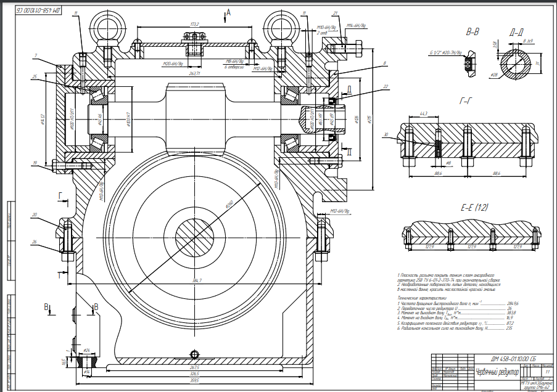Image resolution: width=557 pixels, height=392 pixels.
Task: Select the В–В section view title
Action: (474, 30)
